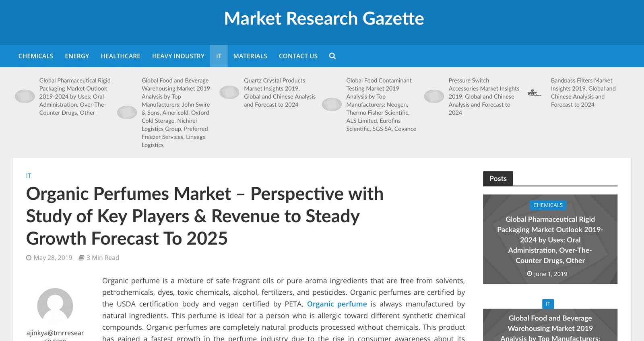Click the Organic Perfumes Market article title
The image size is (644, 341).
pyautogui.click(x=205, y=216)
